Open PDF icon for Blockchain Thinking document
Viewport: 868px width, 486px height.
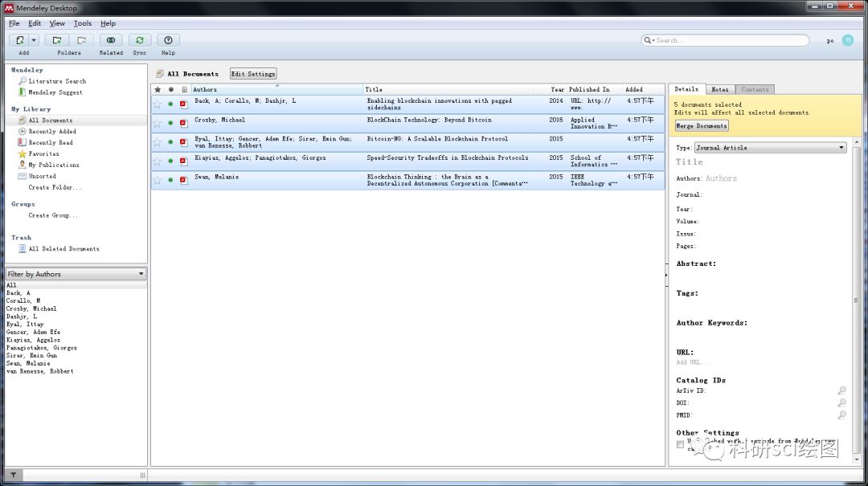(x=184, y=180)
